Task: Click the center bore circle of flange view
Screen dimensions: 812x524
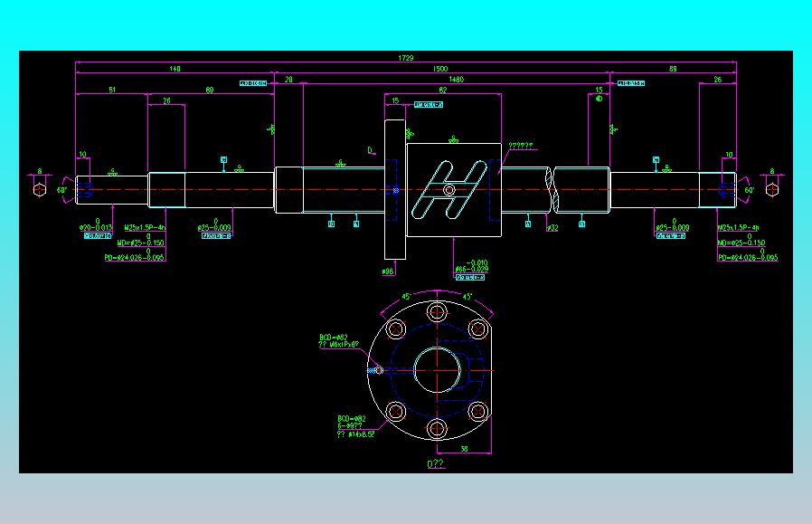Action: click(x=437, y=370)
